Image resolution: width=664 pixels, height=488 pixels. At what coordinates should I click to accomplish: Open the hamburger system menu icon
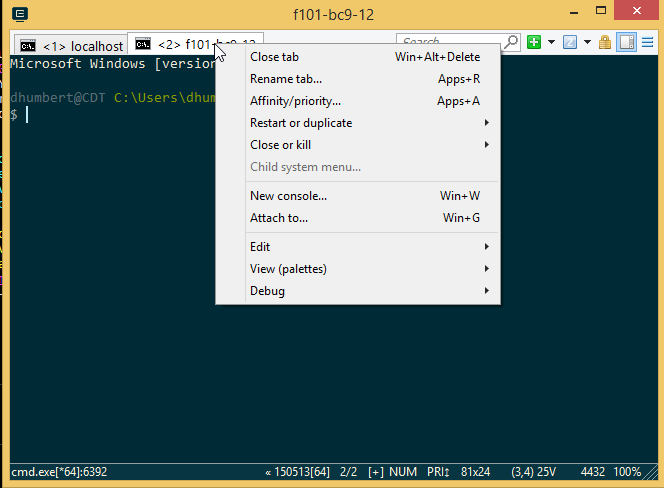[x=648, y=43]
